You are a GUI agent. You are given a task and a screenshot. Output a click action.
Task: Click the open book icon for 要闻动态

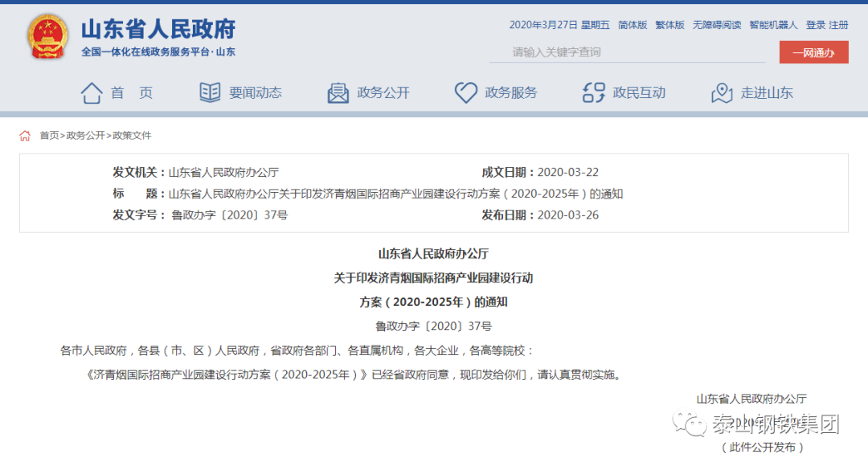click(210, 92)
